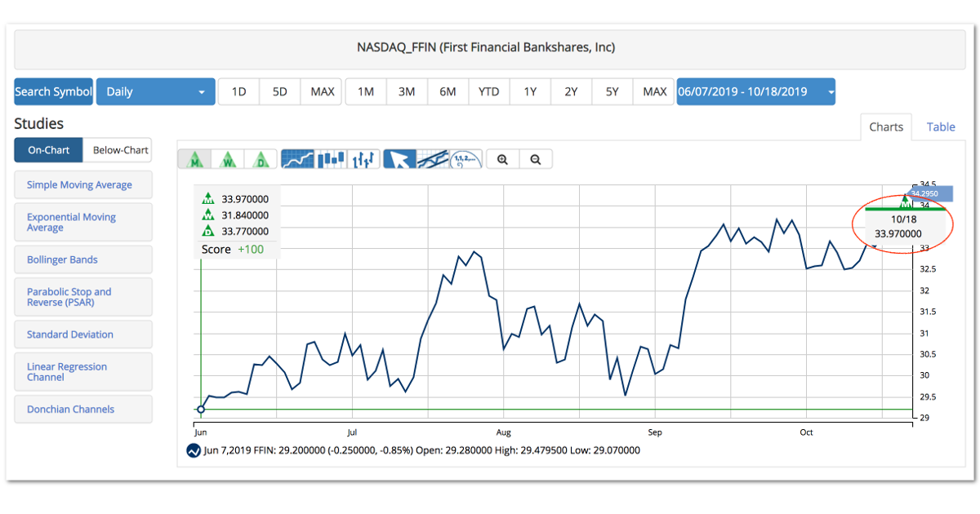Select the YTD range button
This screenshot has width=980, height=514.
(489, 91)
